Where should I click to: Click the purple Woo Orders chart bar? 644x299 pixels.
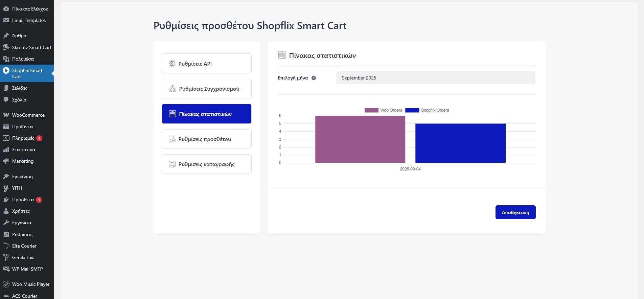[360, 139]
